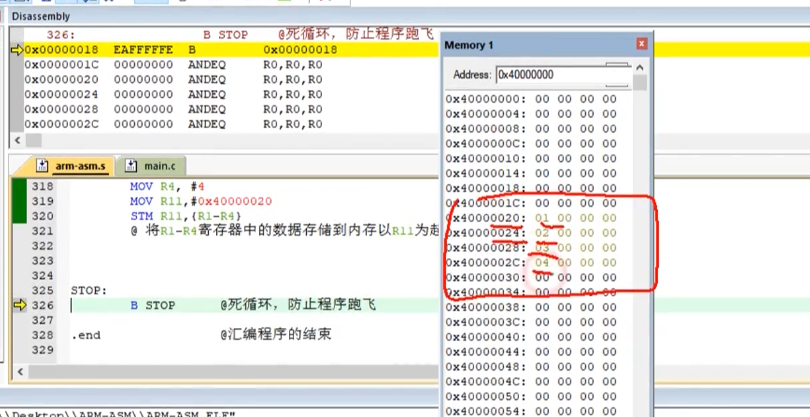Close the Memory 1 window

coord(642,44)
